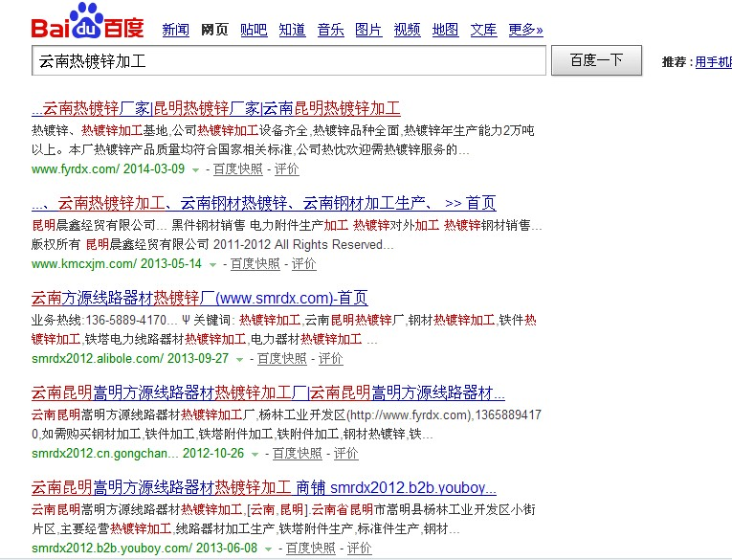Open 云南方源线路器材热镀锌厂 result title
Screen dimensions: 732x560
(x=199, y=298)
